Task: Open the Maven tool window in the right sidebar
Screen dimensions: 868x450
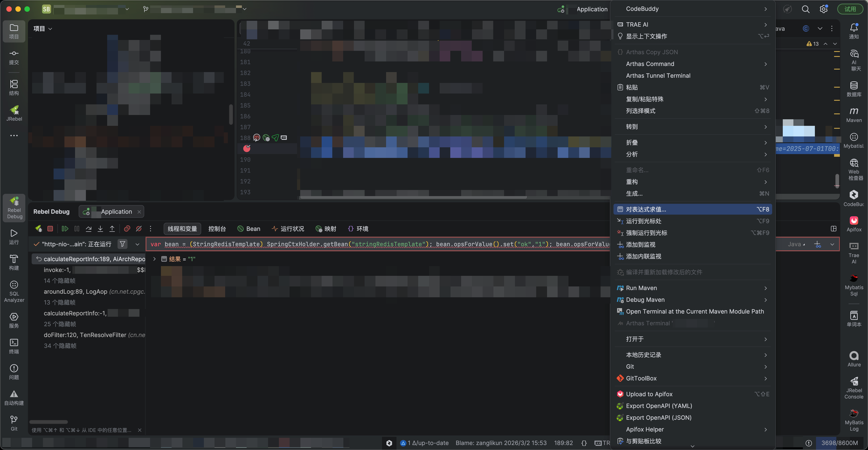Action: coord(854,115)
